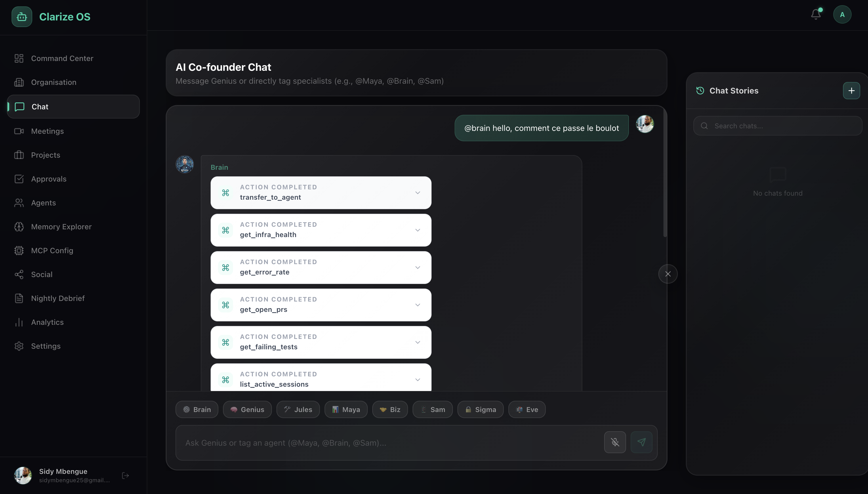Image resolution: width=868 pixels, height=494 pixels.
Task: Expand the get_error_rate action details
Action: [x=417, y=268]
